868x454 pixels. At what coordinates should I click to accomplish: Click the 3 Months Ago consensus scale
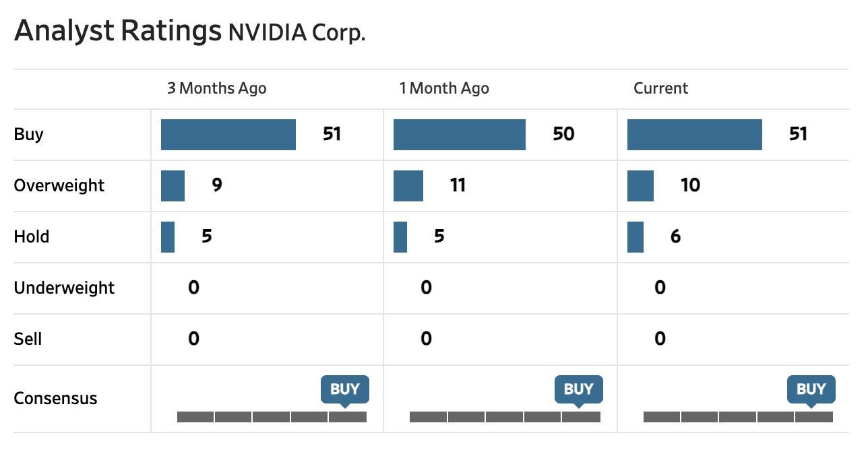pyautogui.click(x=272, y=417)
